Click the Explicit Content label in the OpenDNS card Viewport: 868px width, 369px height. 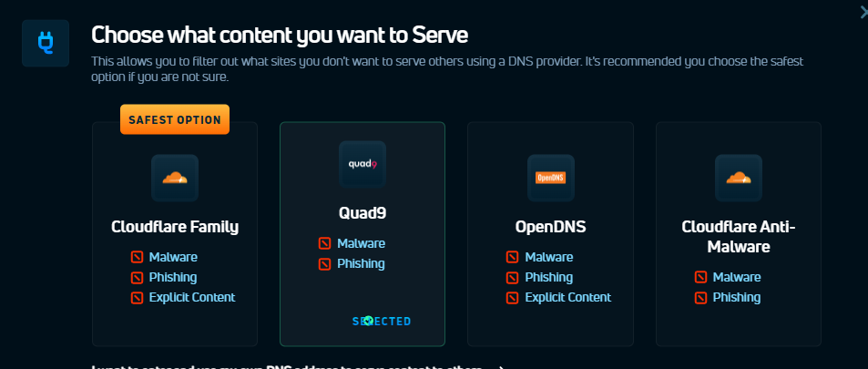pyautogui.click(x=568, y=298)
